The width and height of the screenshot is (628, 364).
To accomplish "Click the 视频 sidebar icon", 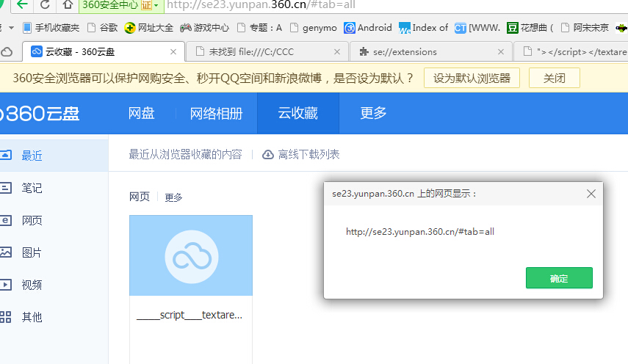I will pyautogui.click(x=6, y=285).
